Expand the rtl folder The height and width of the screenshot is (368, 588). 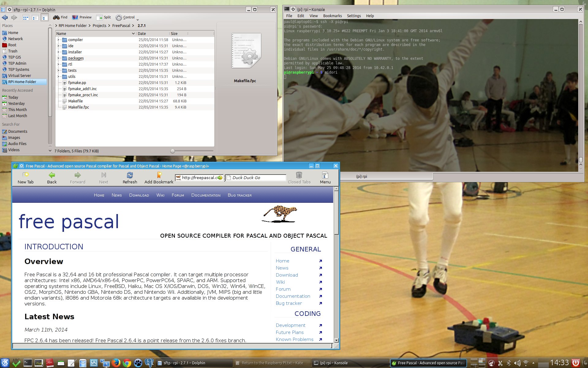tap(58, 64)
